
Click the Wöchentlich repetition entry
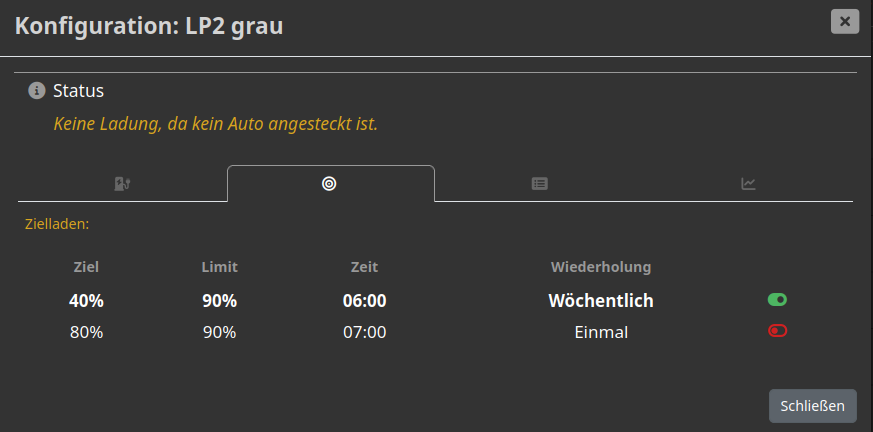click(x=601, y=300)
